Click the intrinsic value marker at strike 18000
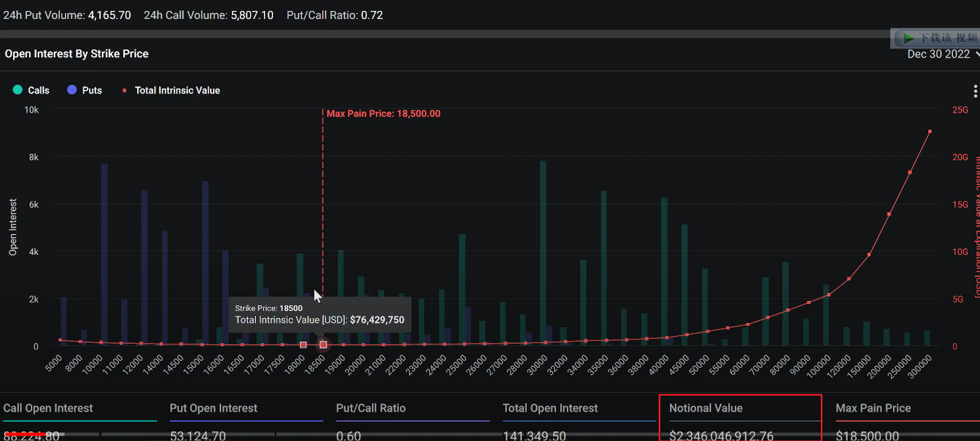Image resolution: width=980 pixels, height=441 pixels. pos(303,345)
